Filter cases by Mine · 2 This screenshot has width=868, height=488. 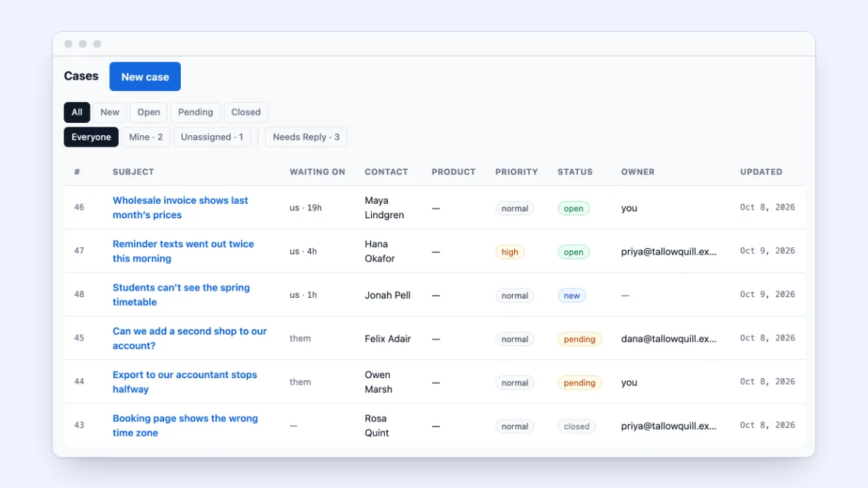coord(146,137)
